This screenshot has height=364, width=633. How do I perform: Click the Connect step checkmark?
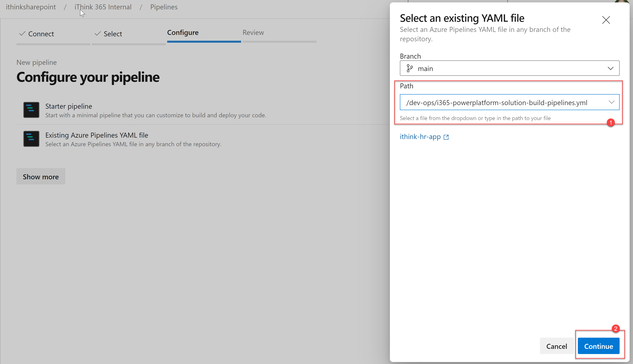tap(22, 34)
